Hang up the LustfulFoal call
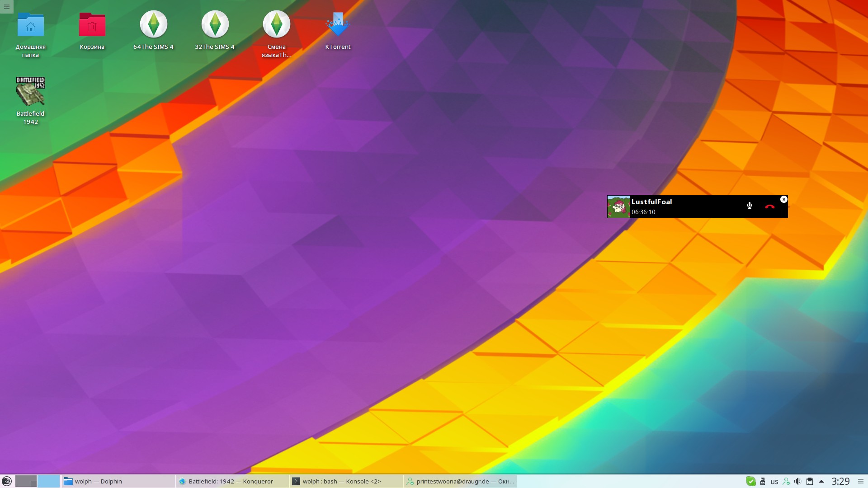Viewport: 868px width, 488px height. pos(770,206)
